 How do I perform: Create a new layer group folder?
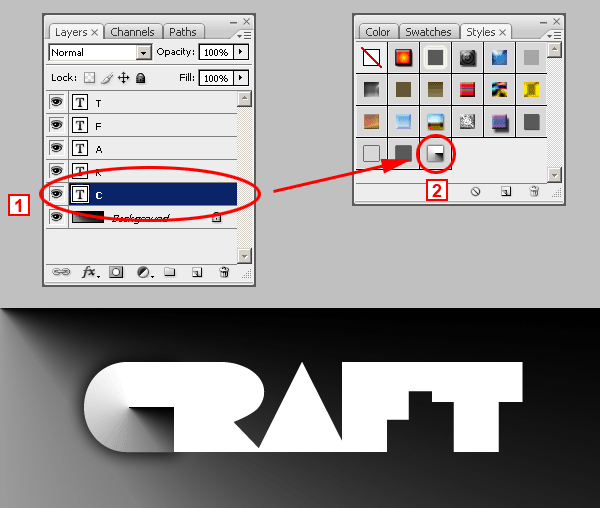tap(170, 272)
